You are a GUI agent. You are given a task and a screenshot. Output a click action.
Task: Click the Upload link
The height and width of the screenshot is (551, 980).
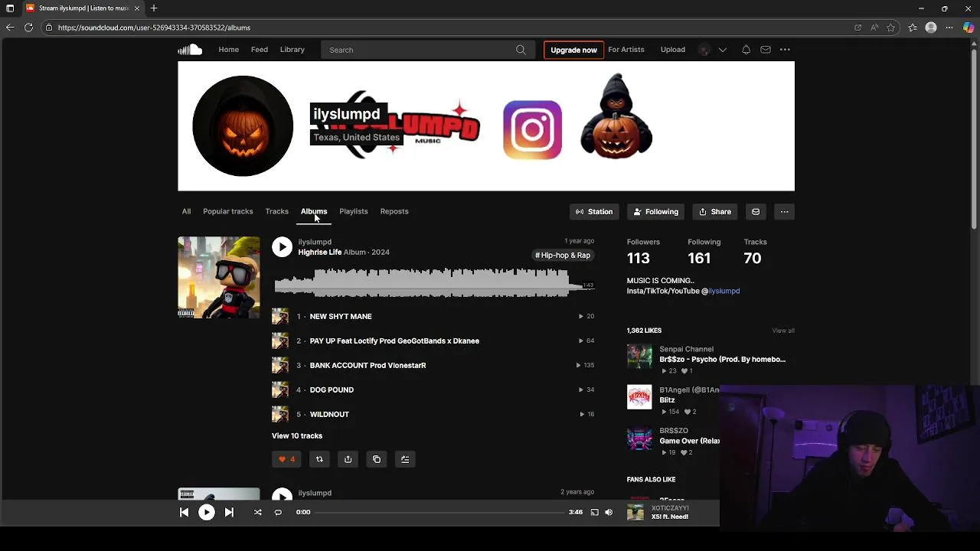pyautogui.click(x=673, y=50)
